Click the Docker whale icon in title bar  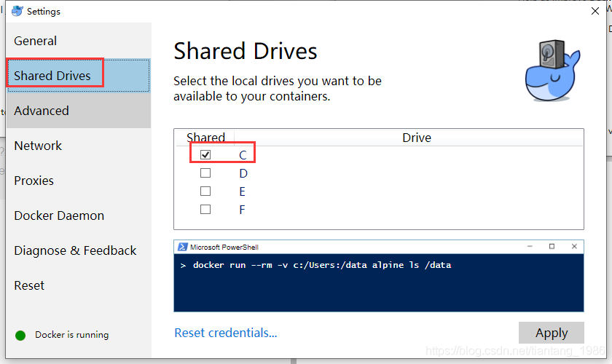click(17, 11)
